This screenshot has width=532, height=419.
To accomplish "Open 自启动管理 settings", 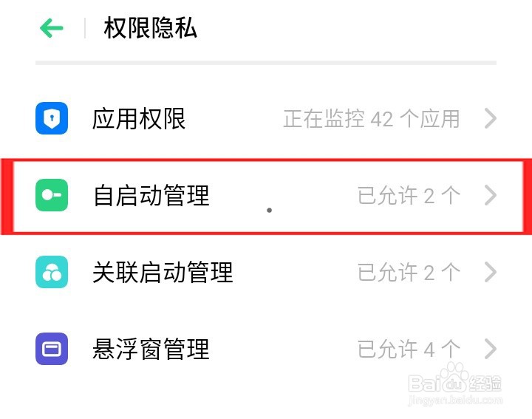I will [x=151, y=195].
